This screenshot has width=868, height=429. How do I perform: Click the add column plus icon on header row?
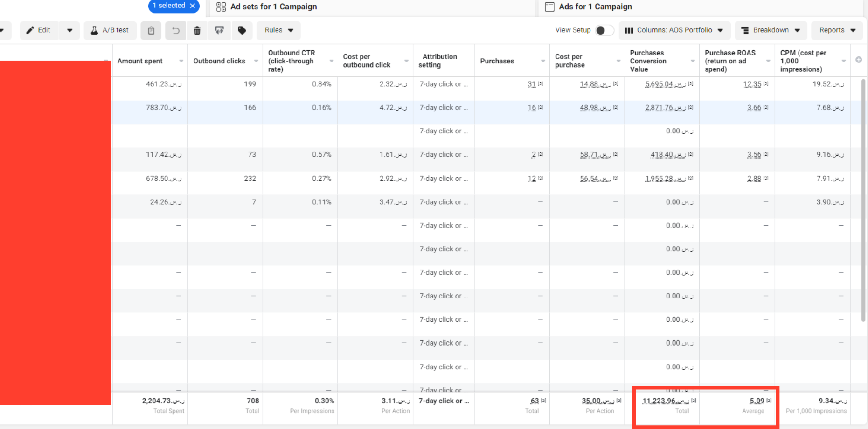tap(858, 60)
